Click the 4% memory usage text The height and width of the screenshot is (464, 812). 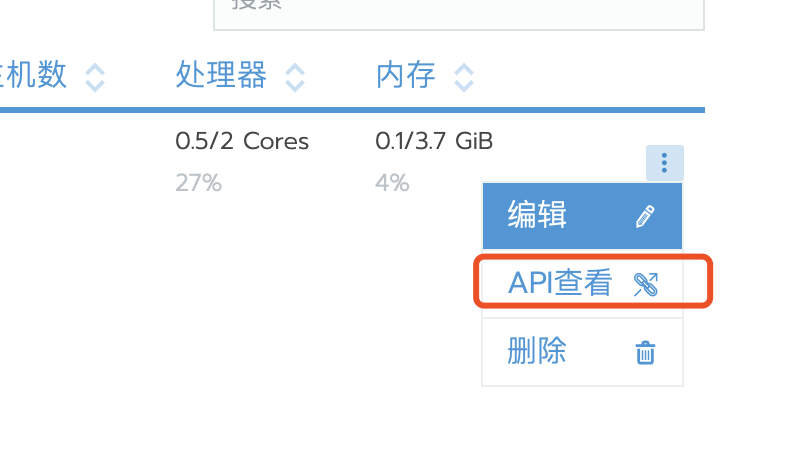pyautogui.click(x=392, y=183)
